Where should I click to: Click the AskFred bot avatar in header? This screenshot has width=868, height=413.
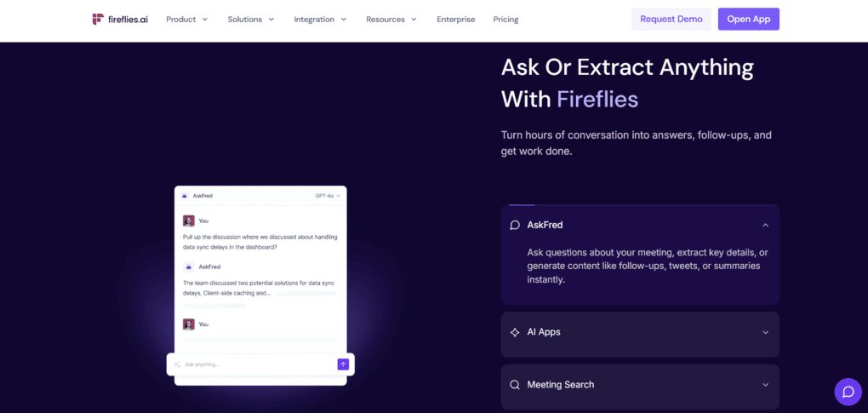click(x=186, y=196)
